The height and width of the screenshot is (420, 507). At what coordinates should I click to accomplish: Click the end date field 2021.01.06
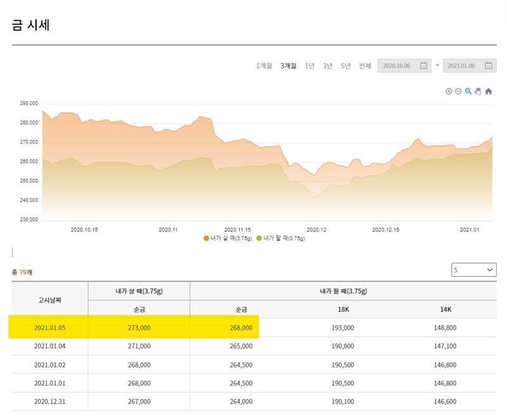470,66
